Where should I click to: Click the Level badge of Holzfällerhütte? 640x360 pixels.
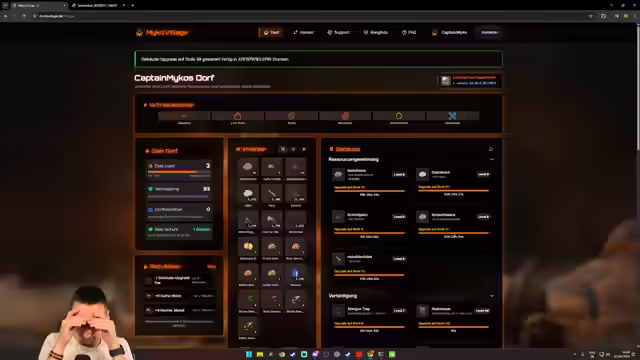click(399, 259)
